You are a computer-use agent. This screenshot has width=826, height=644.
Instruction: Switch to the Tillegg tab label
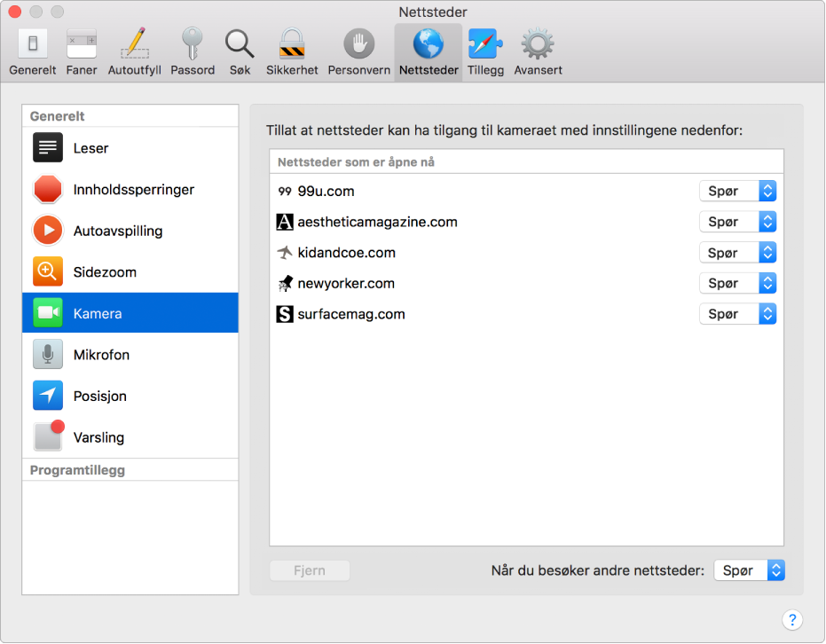click(x=485, y=70)
